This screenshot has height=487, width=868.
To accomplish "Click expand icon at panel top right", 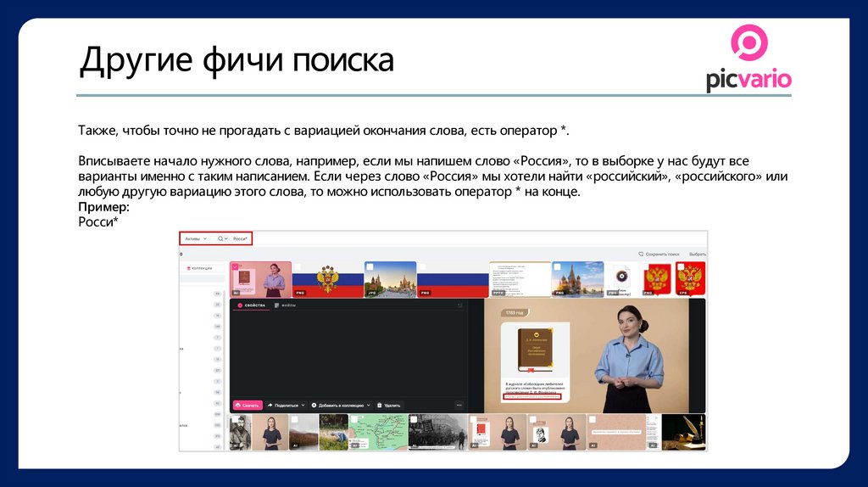I will [x=459, y=305].
